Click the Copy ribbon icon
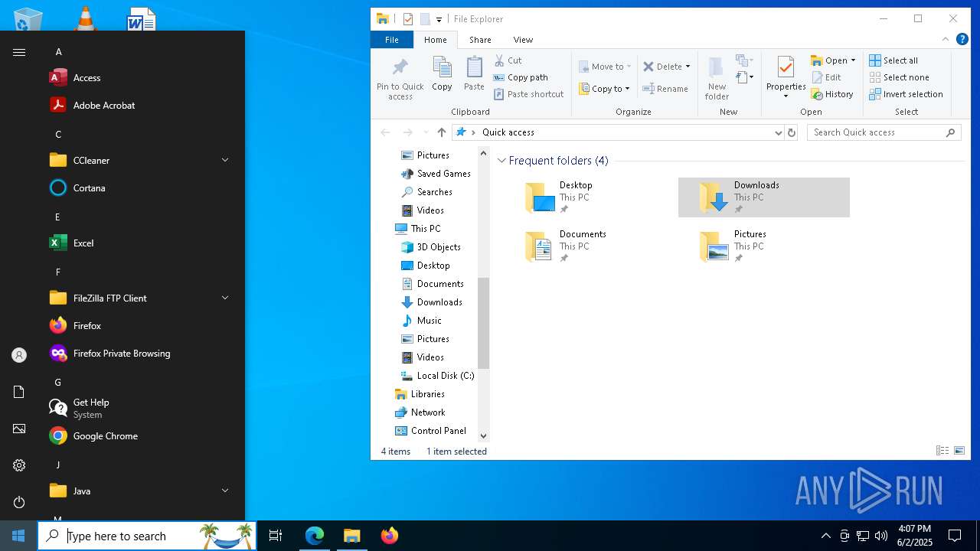 (442, 74)
